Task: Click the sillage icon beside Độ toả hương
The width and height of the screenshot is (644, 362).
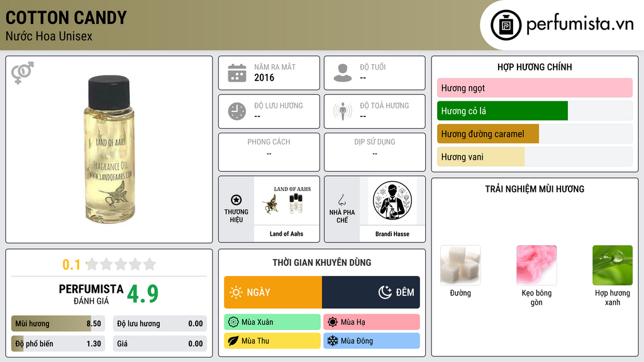Action: pyautogui.click(x=343, y=111)
